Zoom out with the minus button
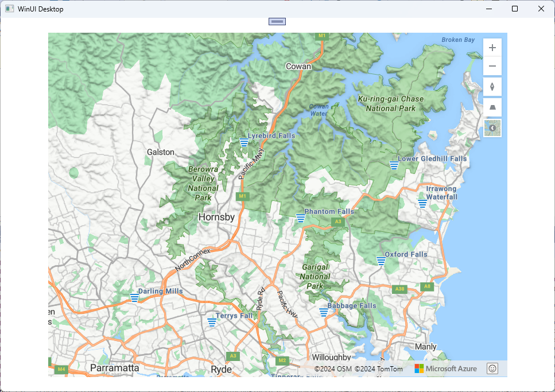The image size is (555, 392). click(492, 67)
